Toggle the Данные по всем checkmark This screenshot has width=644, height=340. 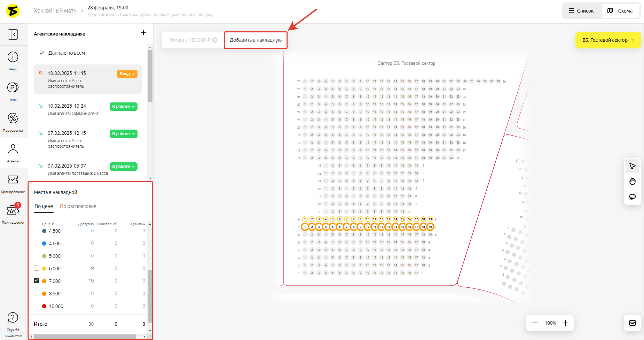tap(42, 53)
